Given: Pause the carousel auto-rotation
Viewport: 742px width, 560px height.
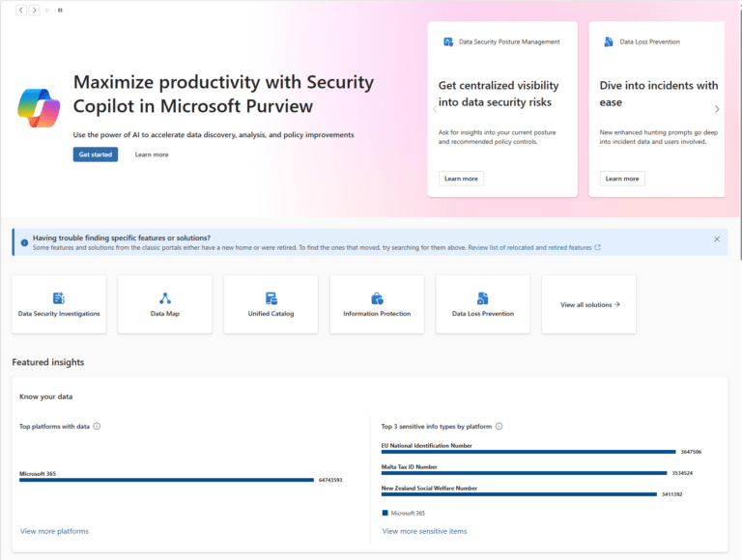Looking at the screenshot, I should 60,10.
